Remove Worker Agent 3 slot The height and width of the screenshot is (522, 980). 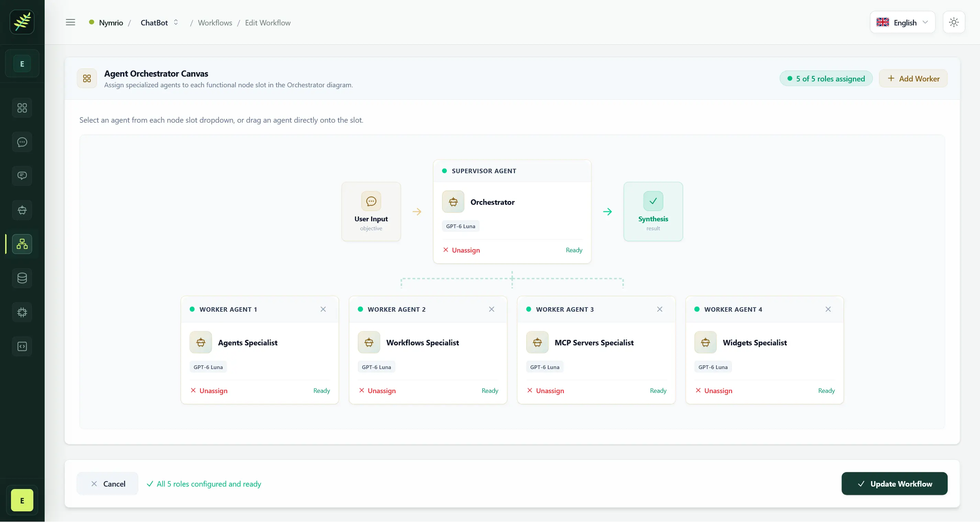pos(660,310)
